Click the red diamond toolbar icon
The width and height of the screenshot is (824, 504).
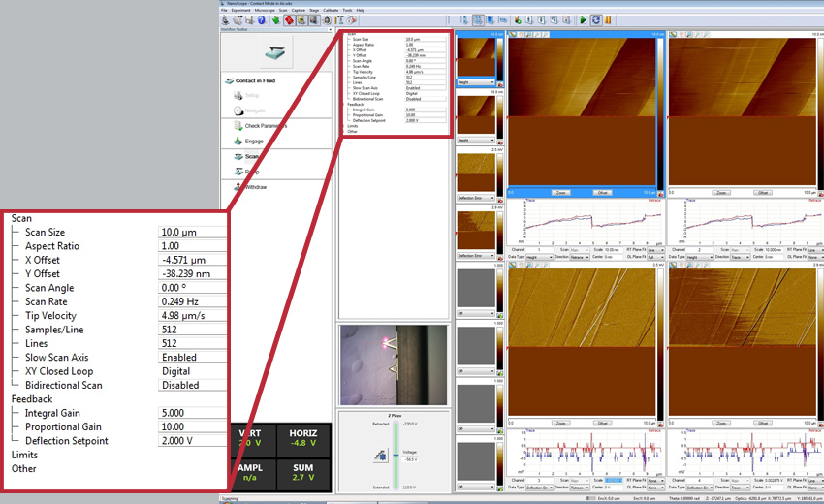pos(289,20)
